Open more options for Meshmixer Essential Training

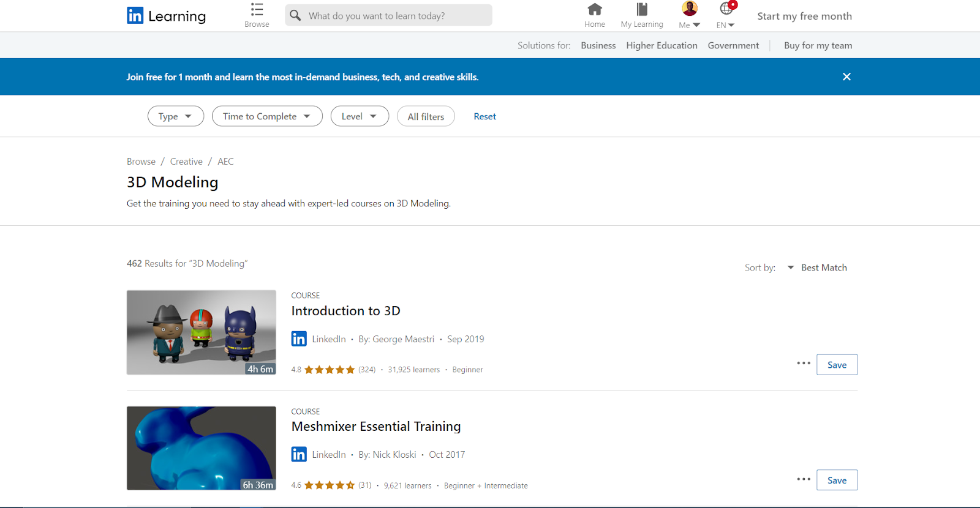click(804, 479)
